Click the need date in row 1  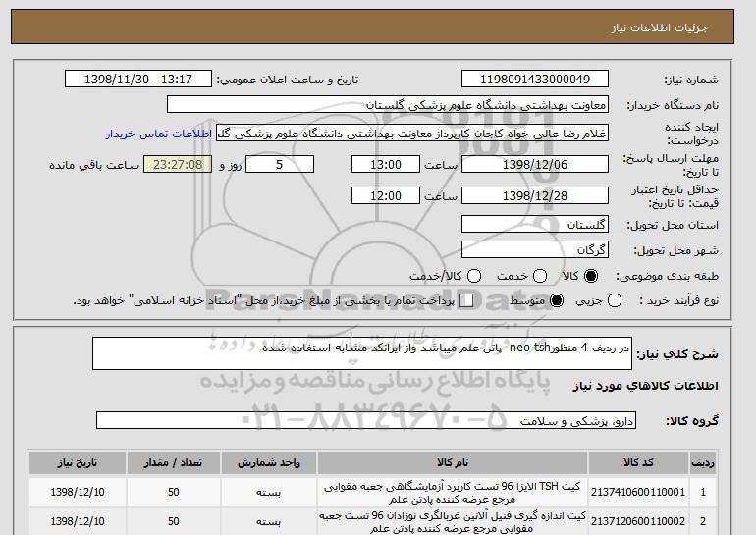(78, 492)
